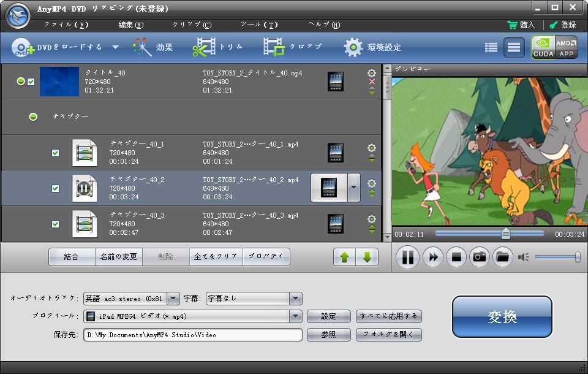The height and width of the screenshot is (374, 588).
Task: Move item down with green arrow
Action: [x=367, y=257]
